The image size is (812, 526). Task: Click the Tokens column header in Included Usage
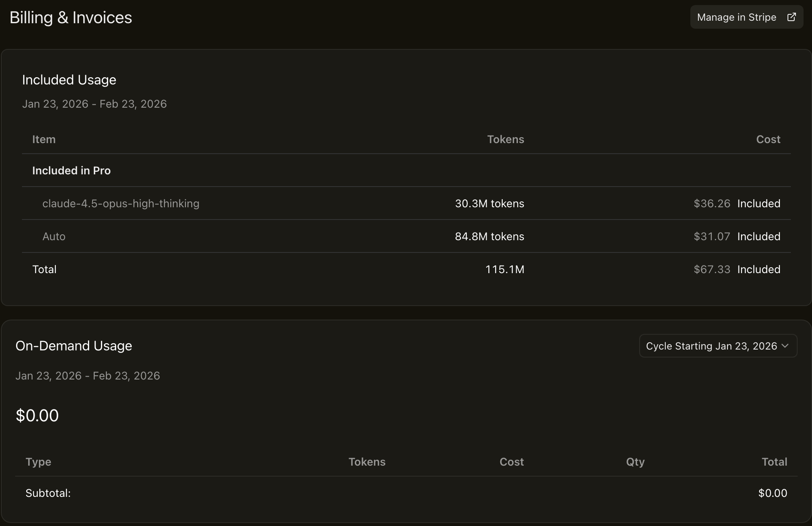point(505,140)
